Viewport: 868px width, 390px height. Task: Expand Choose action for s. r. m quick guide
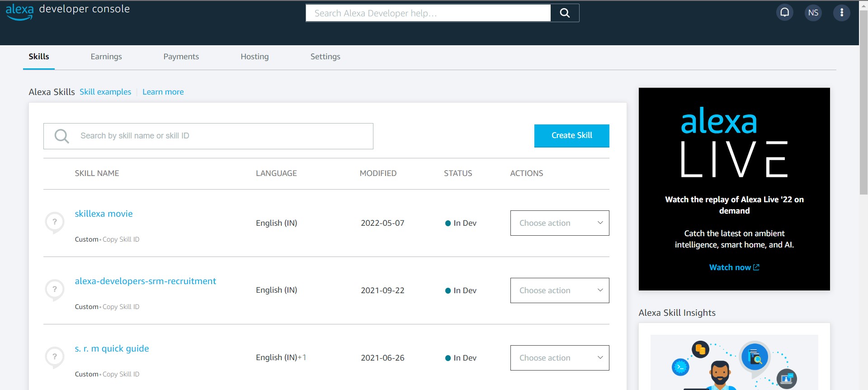pyautogui.click(x=560, y=358)
